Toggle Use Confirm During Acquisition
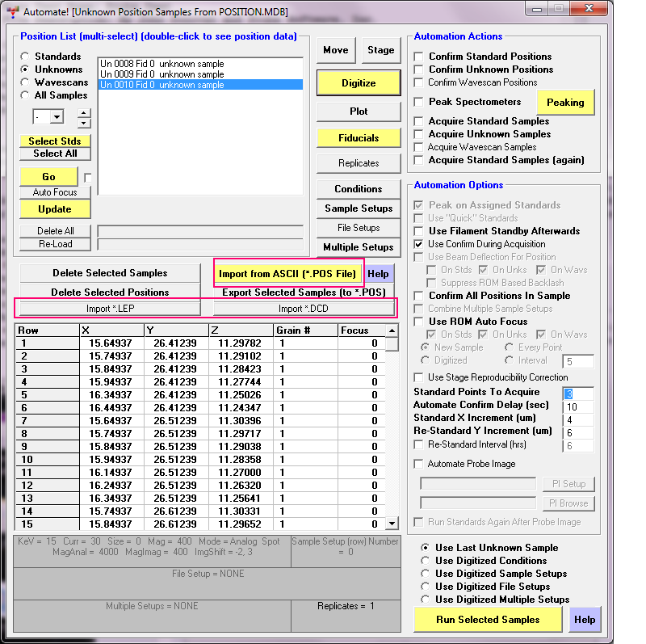The width and height of the screenshot is (646, 644). point(418,244)
